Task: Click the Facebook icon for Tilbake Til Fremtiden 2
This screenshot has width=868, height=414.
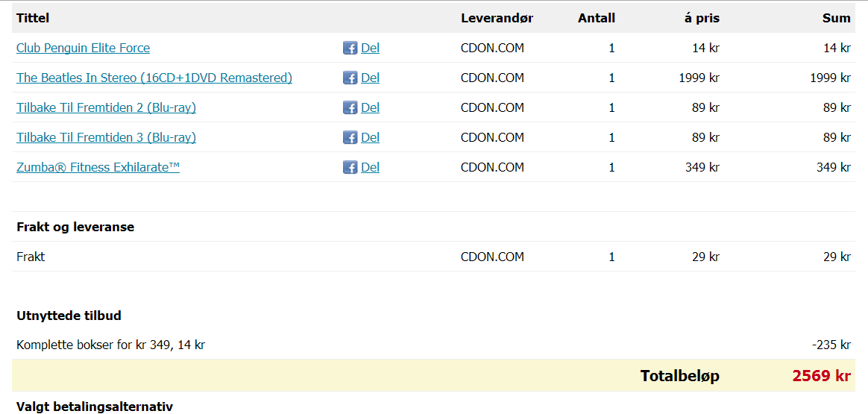Action: click(350, 108)
